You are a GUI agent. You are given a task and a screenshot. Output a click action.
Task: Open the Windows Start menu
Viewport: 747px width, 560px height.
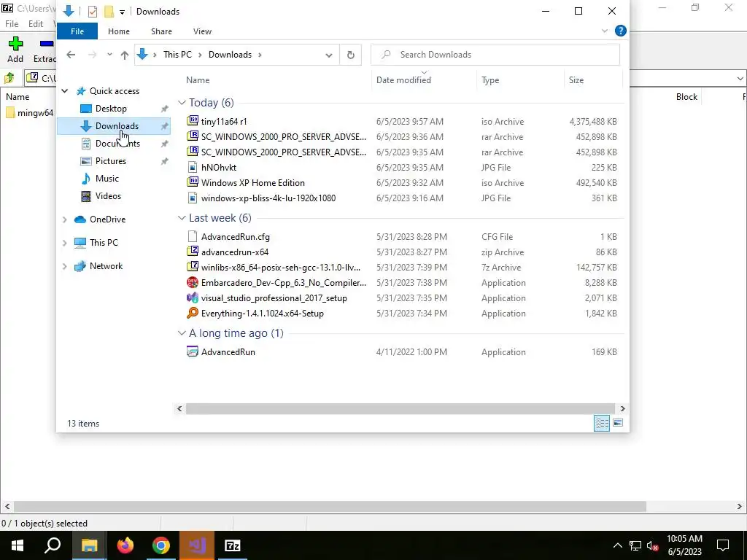(18, 545)
